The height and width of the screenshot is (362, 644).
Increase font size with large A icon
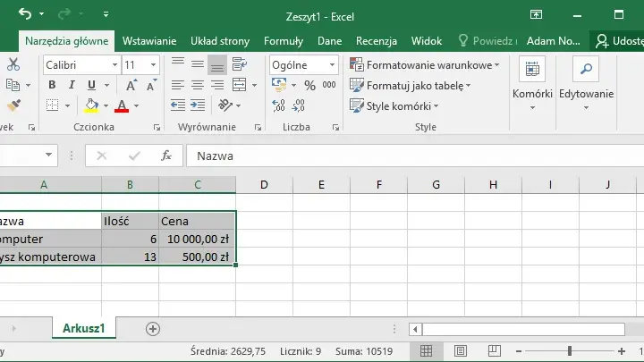click(131, 85)
